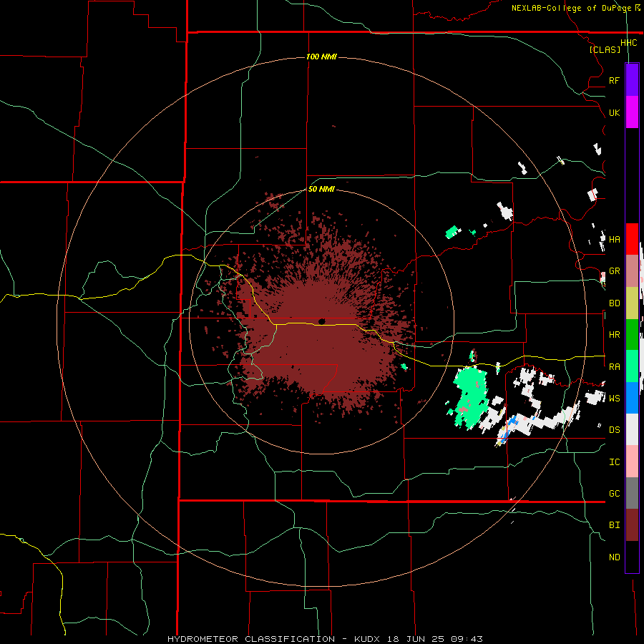Click the ND black legend swatch
644x644 pixels.
point(632,557)
